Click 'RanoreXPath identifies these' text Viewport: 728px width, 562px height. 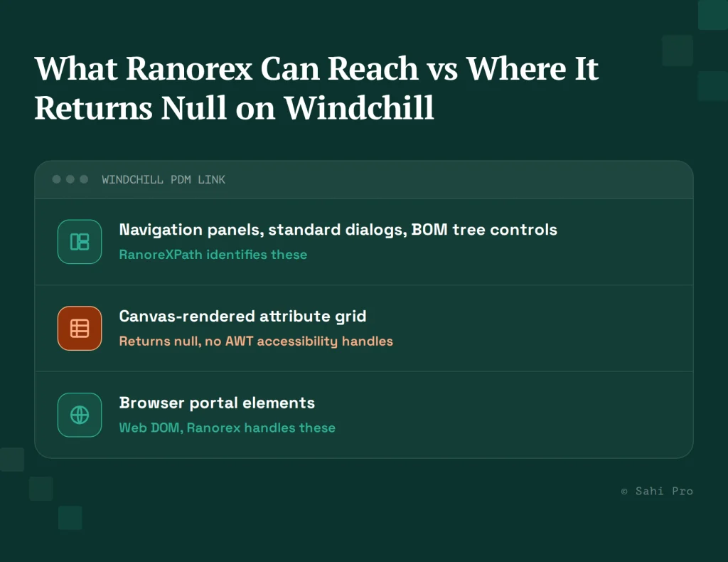coord(213,255)
